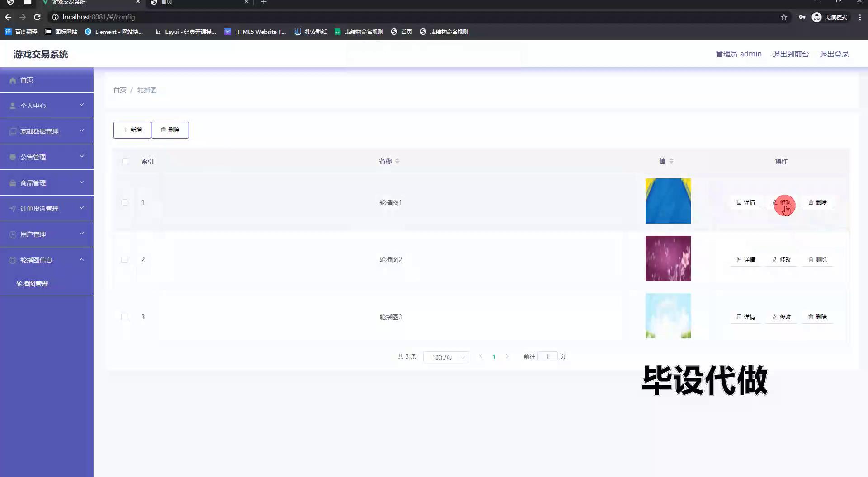Image resolution: width=868 pixels, height=477 pixels.
Task: Click the 新增 button
Action: click(x=132, y=130)
